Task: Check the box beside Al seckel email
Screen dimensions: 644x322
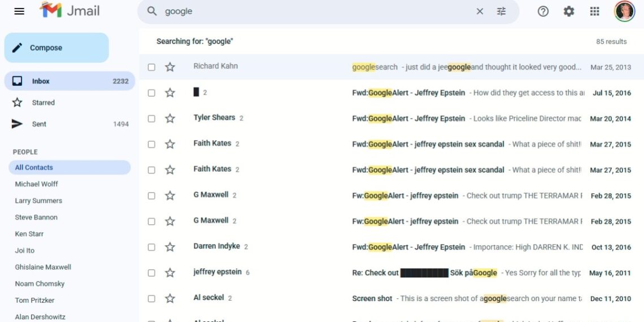Action: [x=151, y=299]
